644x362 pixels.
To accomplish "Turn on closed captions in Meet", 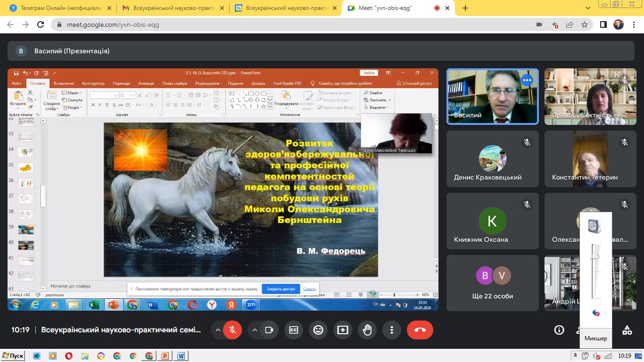I will pyautogui.click(x=294, y=330).
